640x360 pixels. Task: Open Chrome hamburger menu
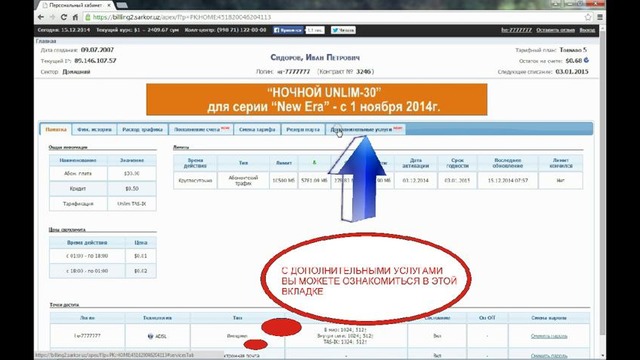600,17
